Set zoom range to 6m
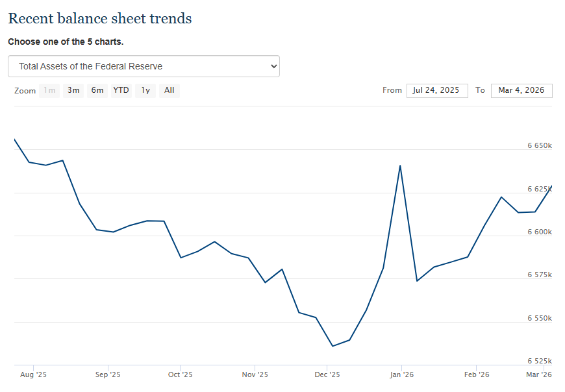This screenshot has width=565, height=392. pyautogui.click(x=97, y=90)
